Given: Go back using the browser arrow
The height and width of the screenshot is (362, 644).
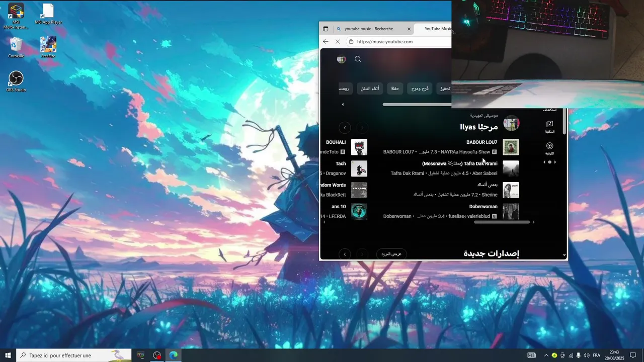Looking at the screenshot, I should point(326,42).
